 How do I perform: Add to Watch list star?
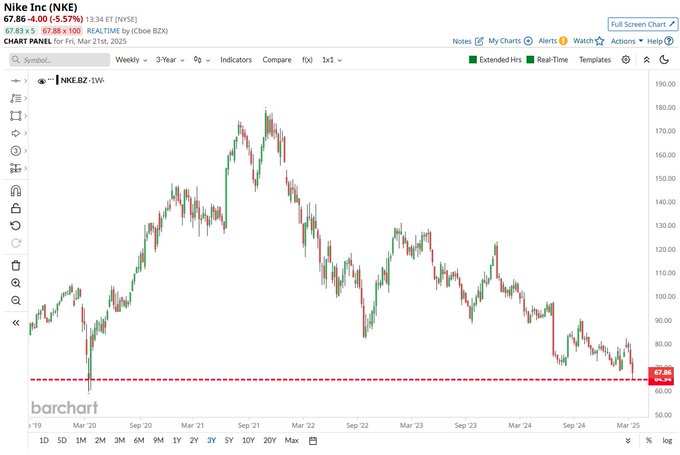(600, 41)
